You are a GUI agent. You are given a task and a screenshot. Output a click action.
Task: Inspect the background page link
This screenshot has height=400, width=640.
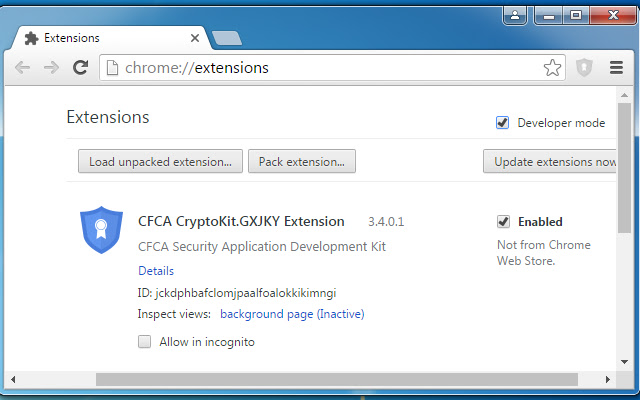[x=292, y=314]
